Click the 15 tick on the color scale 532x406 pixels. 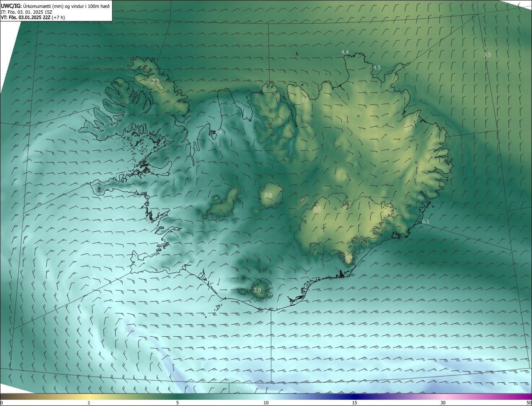(355, 403)
